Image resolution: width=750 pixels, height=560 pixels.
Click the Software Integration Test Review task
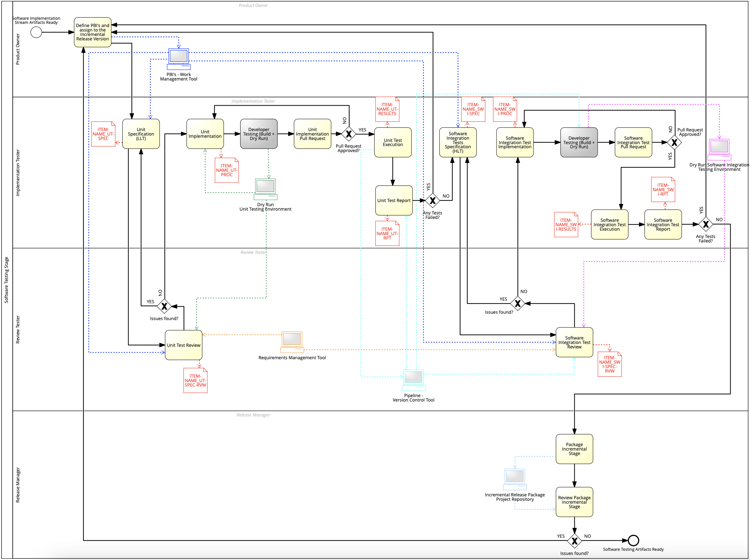point(574,342)
